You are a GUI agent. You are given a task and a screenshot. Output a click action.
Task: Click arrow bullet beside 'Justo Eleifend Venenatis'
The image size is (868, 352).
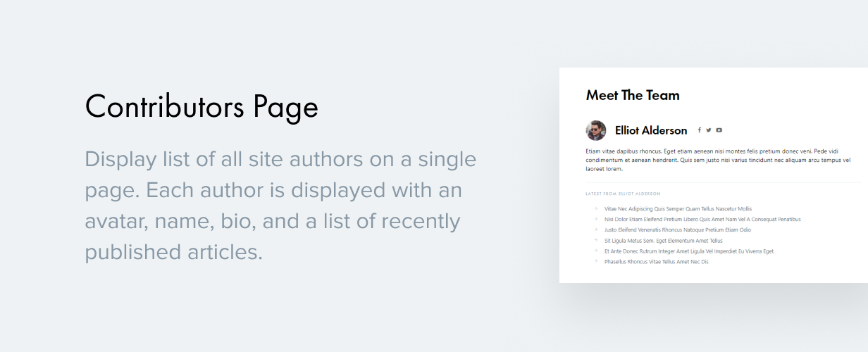pos(596,230)
